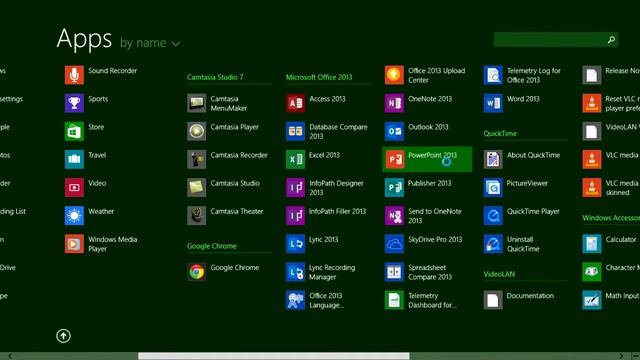Click the horizontal scrollbar thumb
Viewport: 640px width, 360px height.
[273, 356]
